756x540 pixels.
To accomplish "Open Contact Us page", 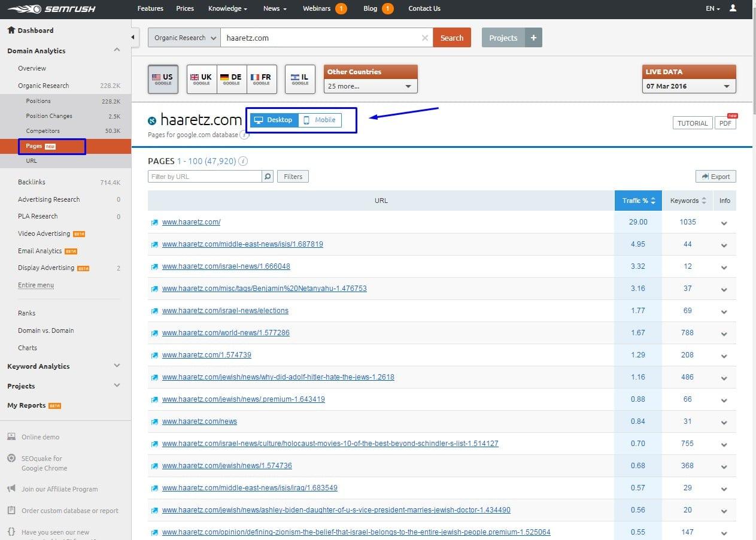I will [x=424, y=8].
